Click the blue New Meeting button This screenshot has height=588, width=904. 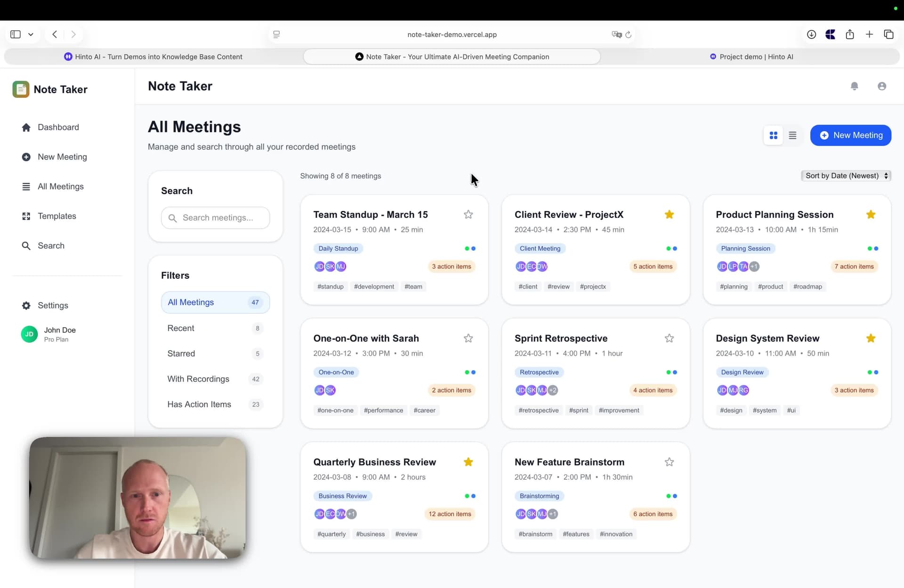pos(850,136)
